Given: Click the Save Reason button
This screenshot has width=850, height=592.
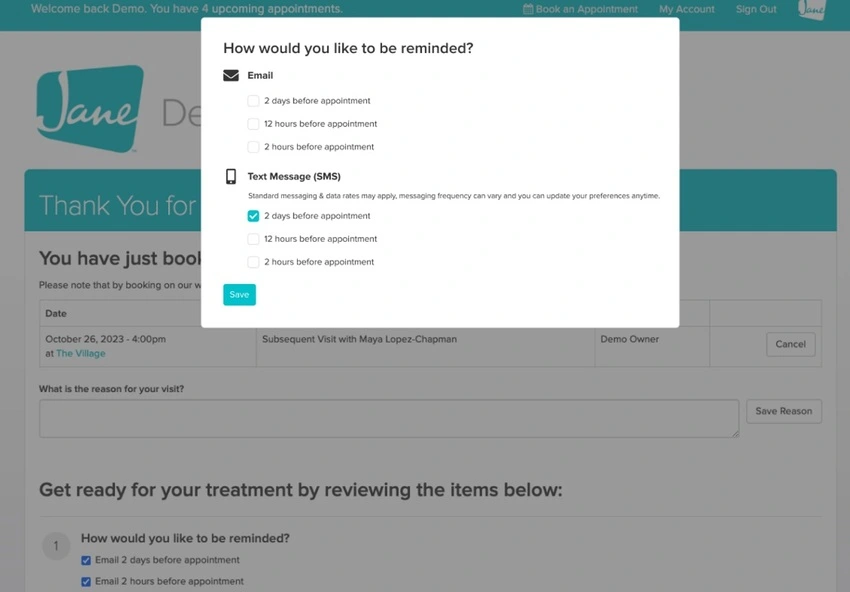Looking at the screenshot, I should [784, 411].
